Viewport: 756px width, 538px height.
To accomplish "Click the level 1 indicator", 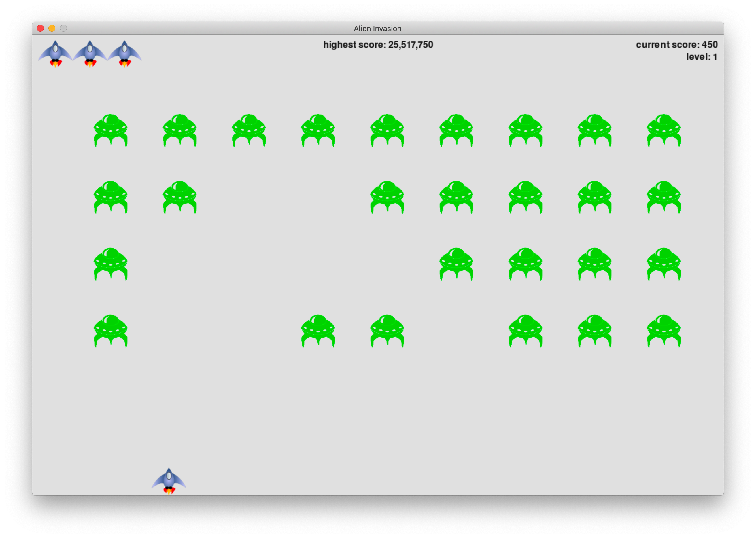I will [x=701, y=57].
